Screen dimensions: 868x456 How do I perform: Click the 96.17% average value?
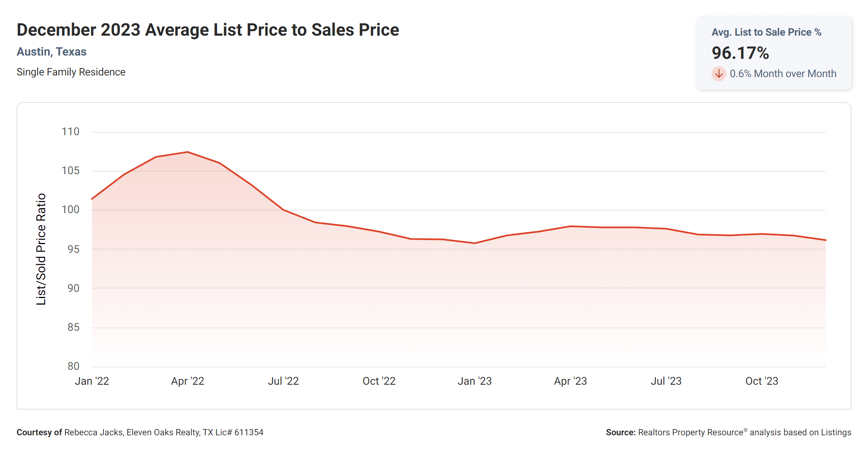(x=740, y=53)
